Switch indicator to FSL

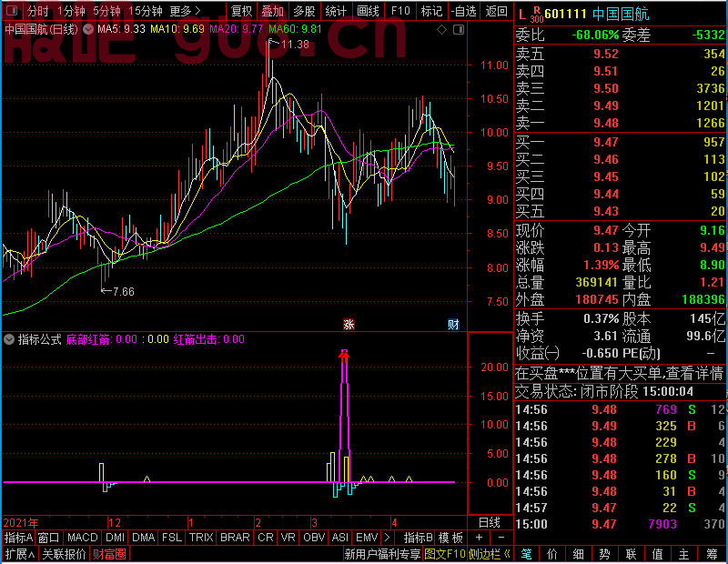coord(172,538)
